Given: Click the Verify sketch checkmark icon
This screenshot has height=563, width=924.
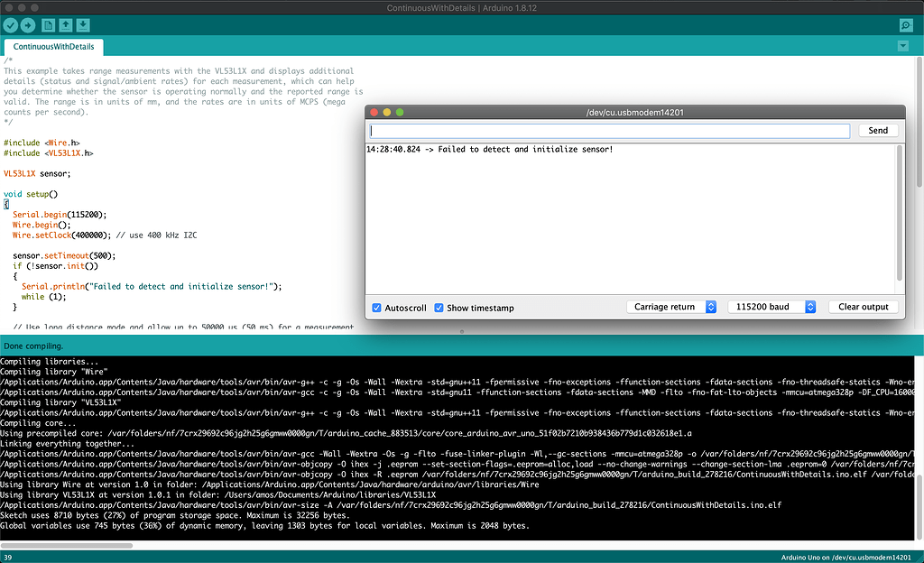Looking at the screenshot, I should (11, 24).
